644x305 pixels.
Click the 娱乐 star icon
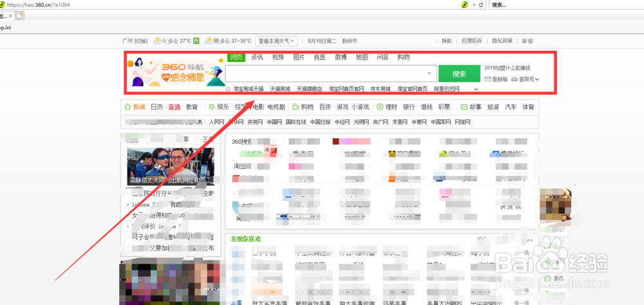pos(211,107)
